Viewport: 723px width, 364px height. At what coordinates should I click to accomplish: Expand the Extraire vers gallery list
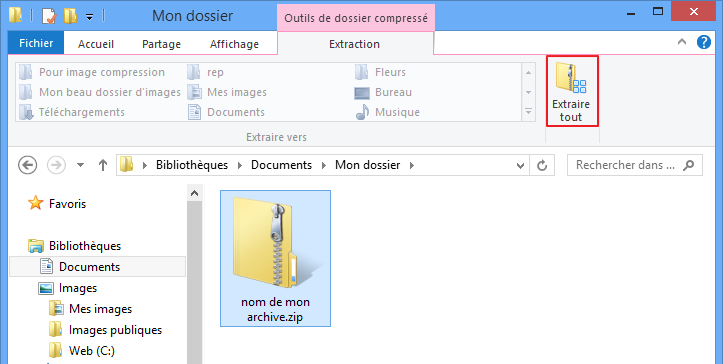(528, 112)
